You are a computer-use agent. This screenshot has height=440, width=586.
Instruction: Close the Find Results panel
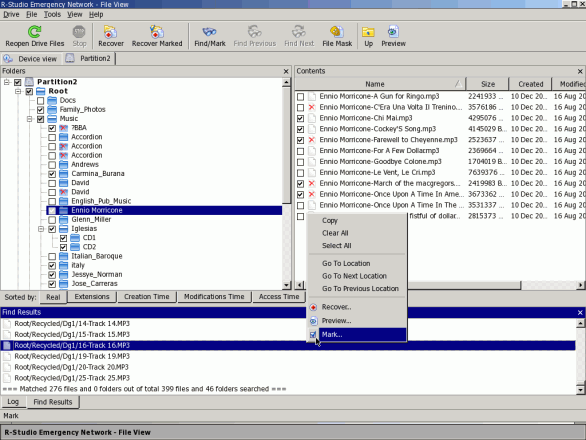point(580,313)
